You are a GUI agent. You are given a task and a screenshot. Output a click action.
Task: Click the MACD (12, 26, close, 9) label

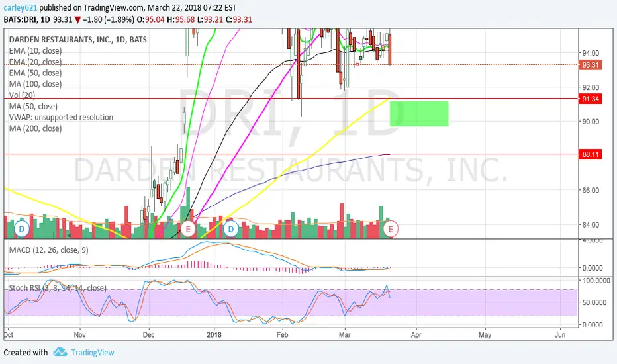click(x=49, y=250)
